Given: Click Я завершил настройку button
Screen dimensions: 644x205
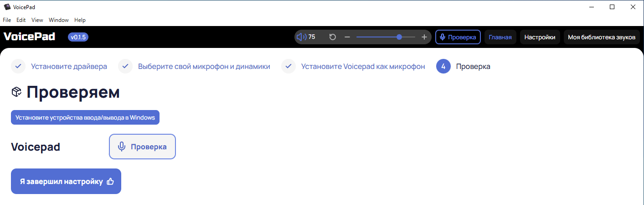Looking at the screenshot, I should (x=66, y=181).
